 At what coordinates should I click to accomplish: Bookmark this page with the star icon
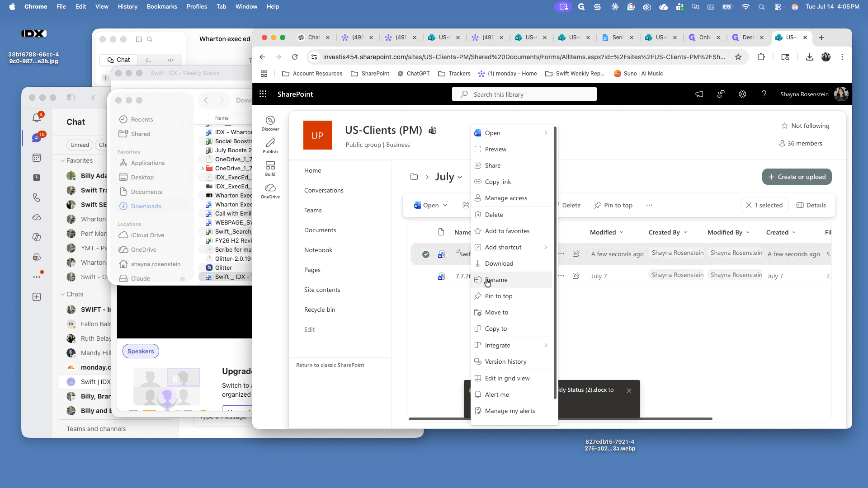[x=738, y=57]
